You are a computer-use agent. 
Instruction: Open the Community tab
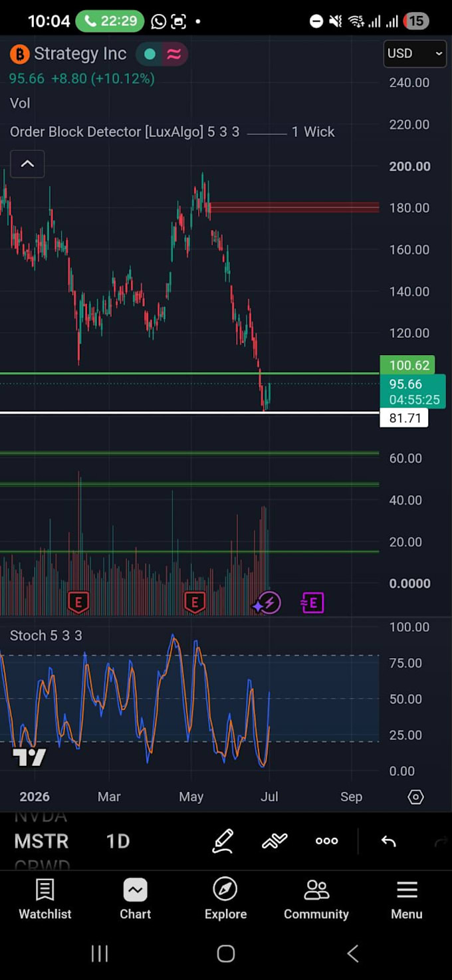[316, 900]
